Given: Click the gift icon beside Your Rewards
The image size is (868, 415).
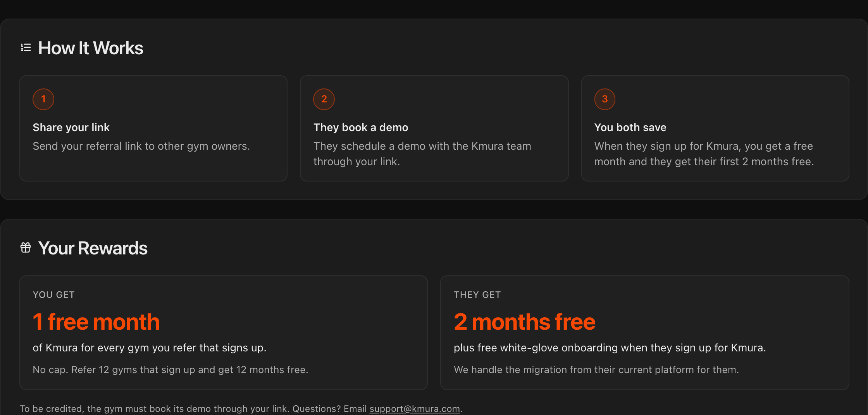Looking at the screenshot, I should point(26,247).
